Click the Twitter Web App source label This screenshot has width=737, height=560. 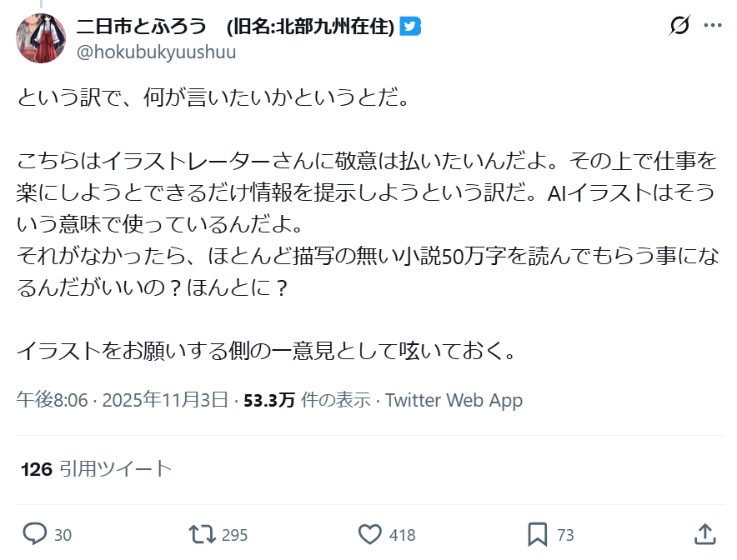454,400
